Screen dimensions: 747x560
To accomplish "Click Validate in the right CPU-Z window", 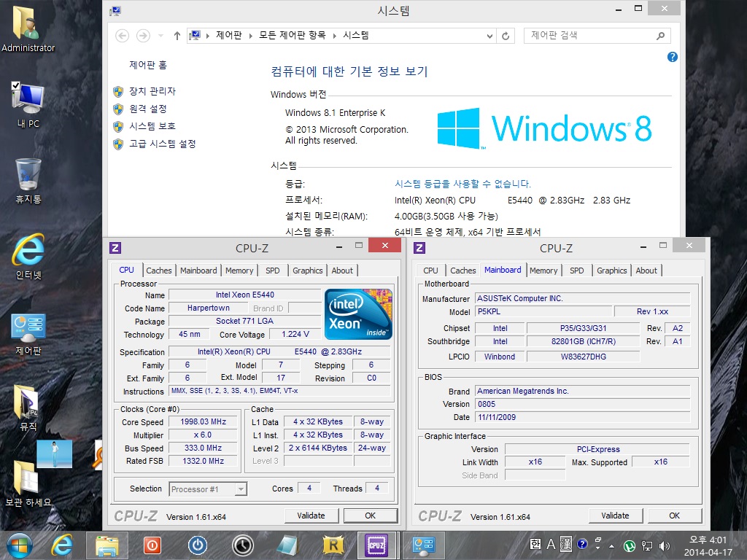I will tap(615, 516).
